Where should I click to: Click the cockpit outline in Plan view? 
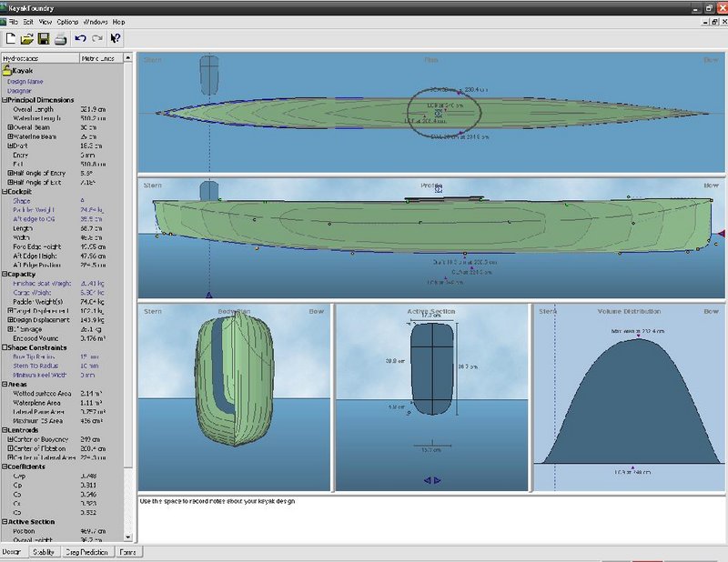[444, 114]
